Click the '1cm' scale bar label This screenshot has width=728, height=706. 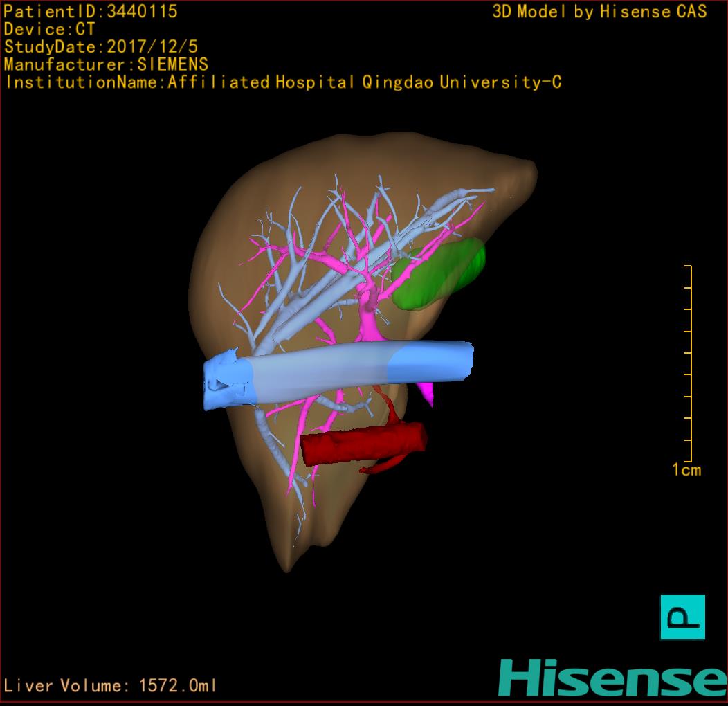click(686, 469)
